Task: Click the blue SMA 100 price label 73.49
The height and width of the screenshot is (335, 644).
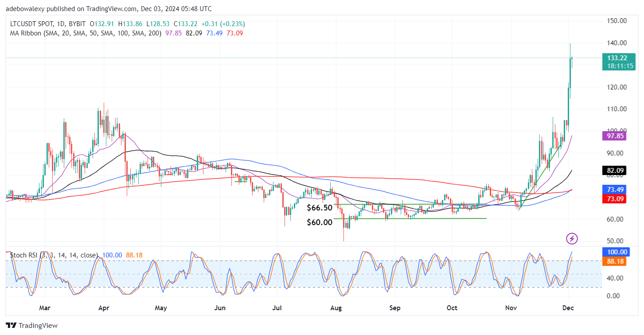Action: coord(615,189)
